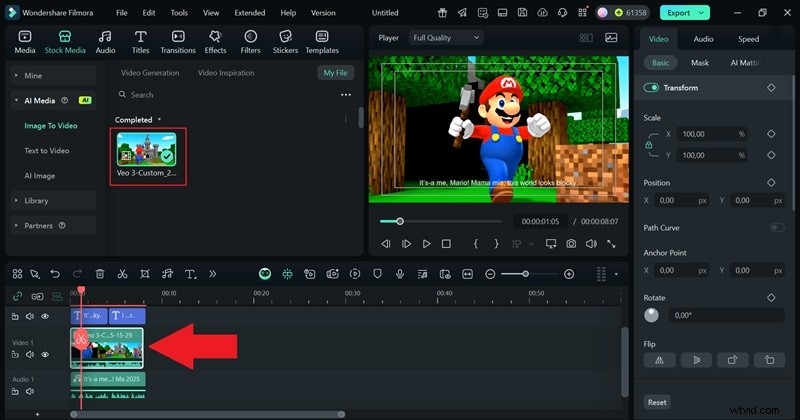This screenshot has height=420, width=800.
Task: Expand more timeline tools with double chevron
Action: (213, 274)
